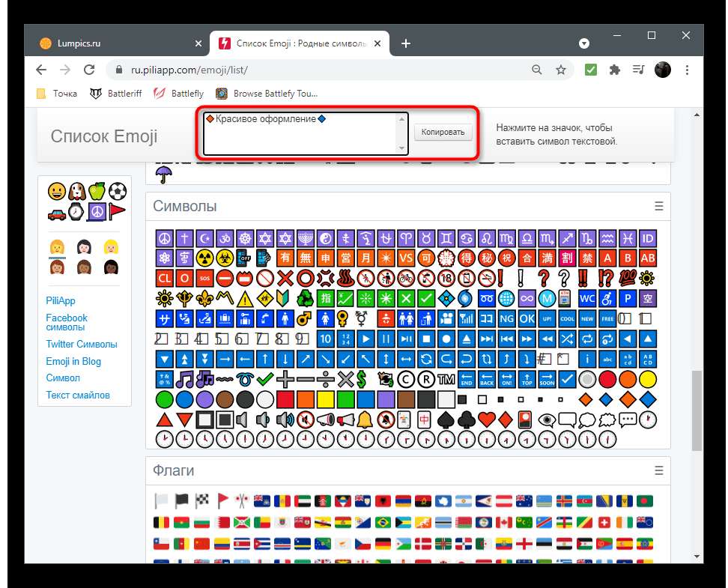The image size is (728, 588).
Task: Insert the green check mark button emoji
Action: point(425,299)
